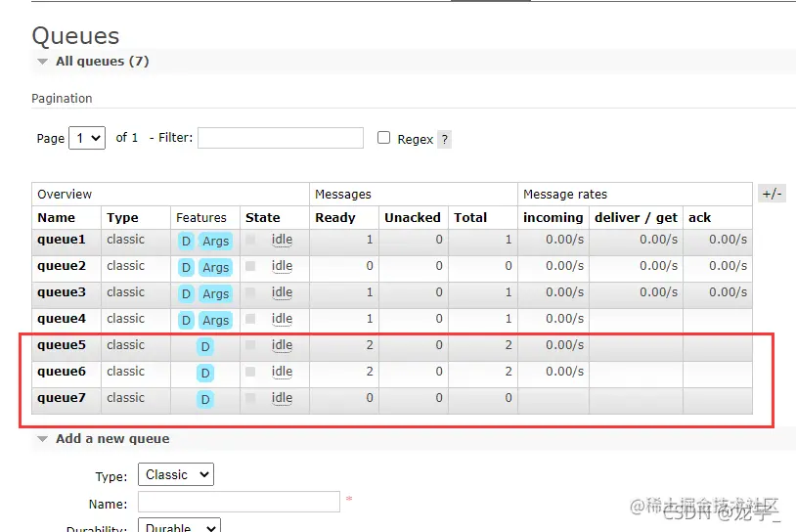Open the queue Type Classic dropdown

pyautogui.click(x=176, y=474)
